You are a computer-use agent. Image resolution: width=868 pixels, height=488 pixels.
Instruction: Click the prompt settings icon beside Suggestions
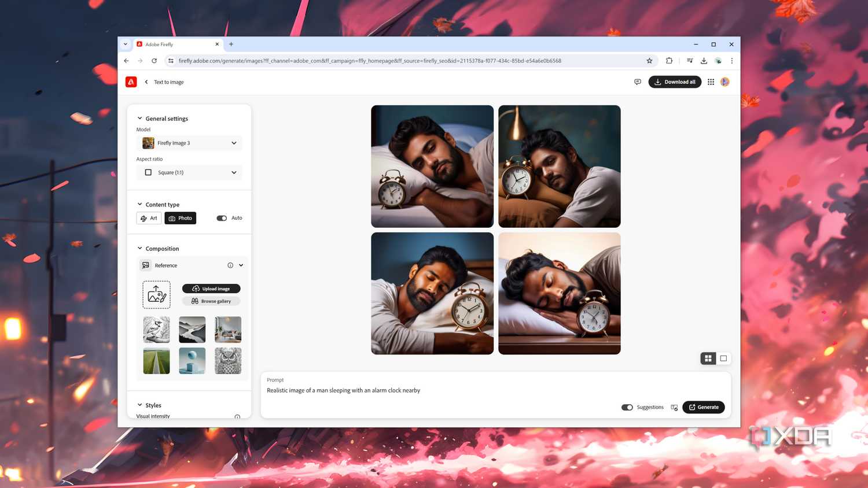point(674,408)
